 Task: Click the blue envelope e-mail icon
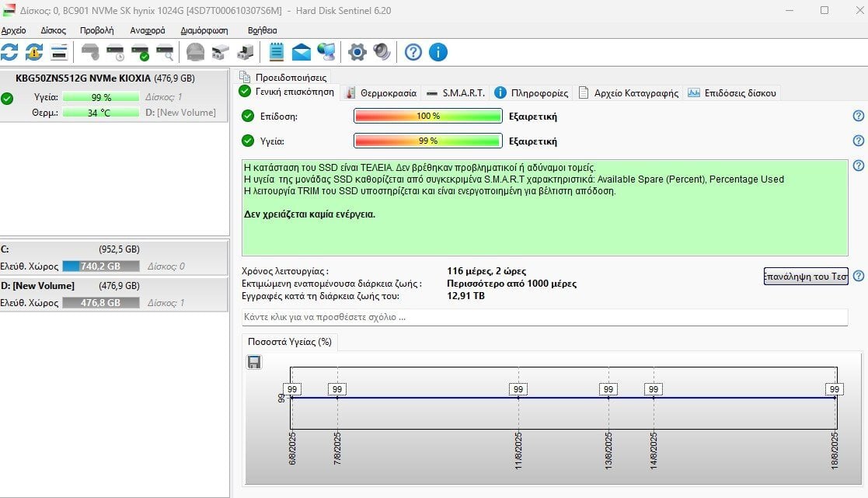(302, 52)
